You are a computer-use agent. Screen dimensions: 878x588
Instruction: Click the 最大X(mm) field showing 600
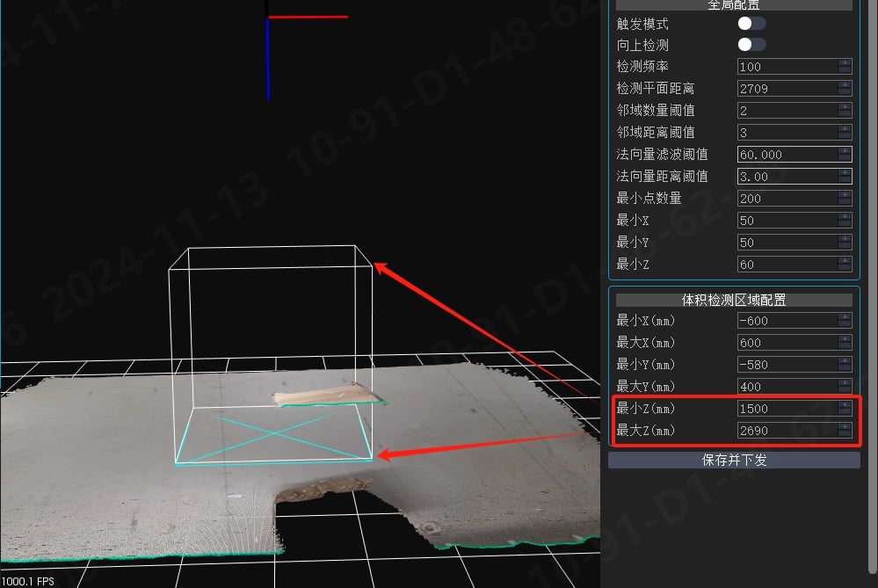(x=794, y=343)
